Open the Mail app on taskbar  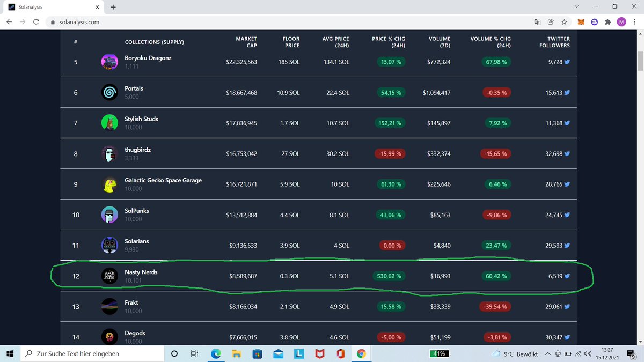coord(279,354)
